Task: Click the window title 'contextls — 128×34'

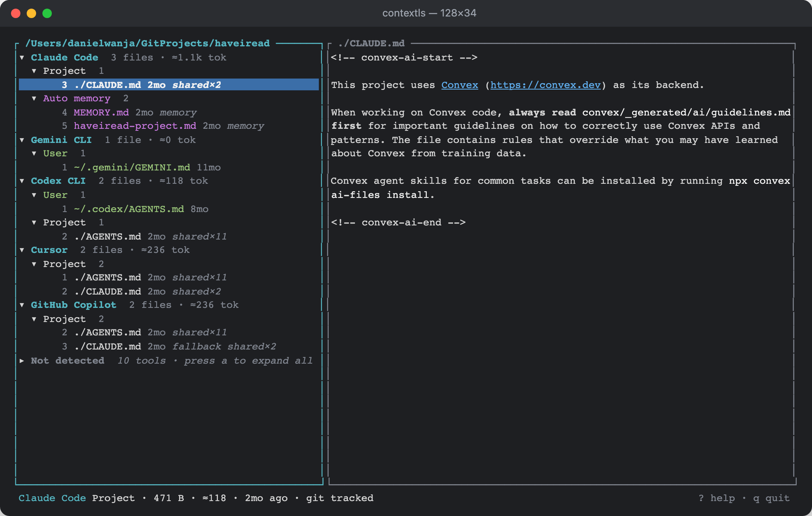Action: pyautogui.click(x=429, y=13)
